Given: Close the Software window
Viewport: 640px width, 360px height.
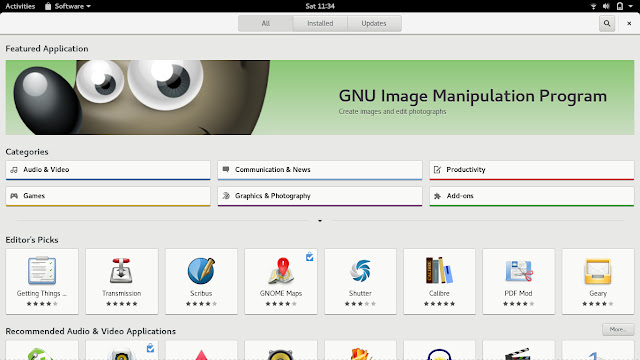Looking at the screenshot, I should tap(629, 23).
